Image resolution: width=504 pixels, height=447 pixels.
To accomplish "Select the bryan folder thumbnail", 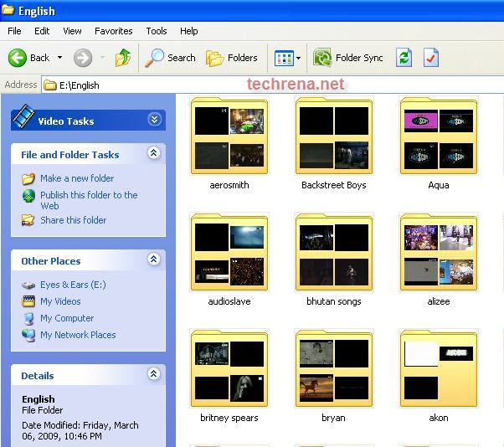I will point(334,368).
